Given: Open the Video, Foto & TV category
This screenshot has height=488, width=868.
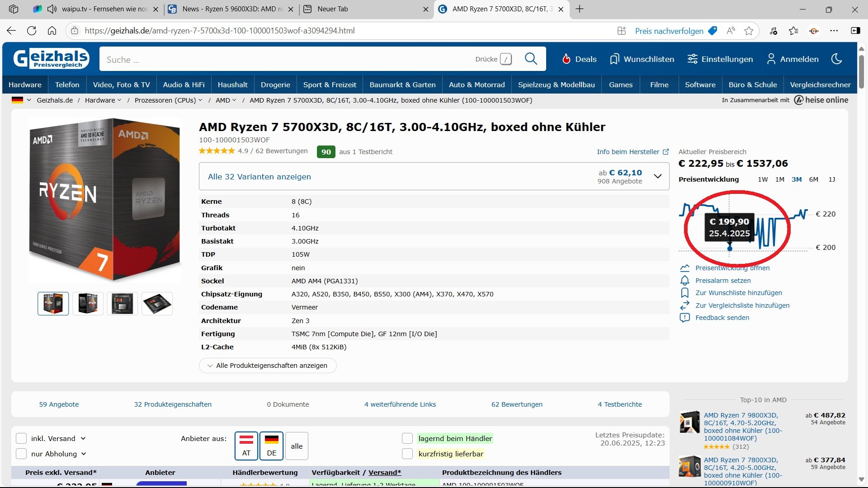Looking at the screenshot, I should click(121, 84).
